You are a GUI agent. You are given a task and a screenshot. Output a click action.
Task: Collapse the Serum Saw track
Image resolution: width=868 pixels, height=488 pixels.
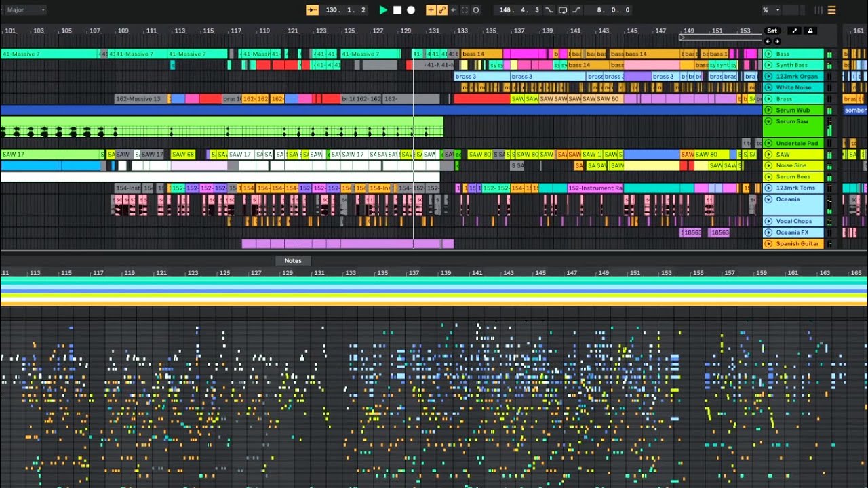[768, 121]
